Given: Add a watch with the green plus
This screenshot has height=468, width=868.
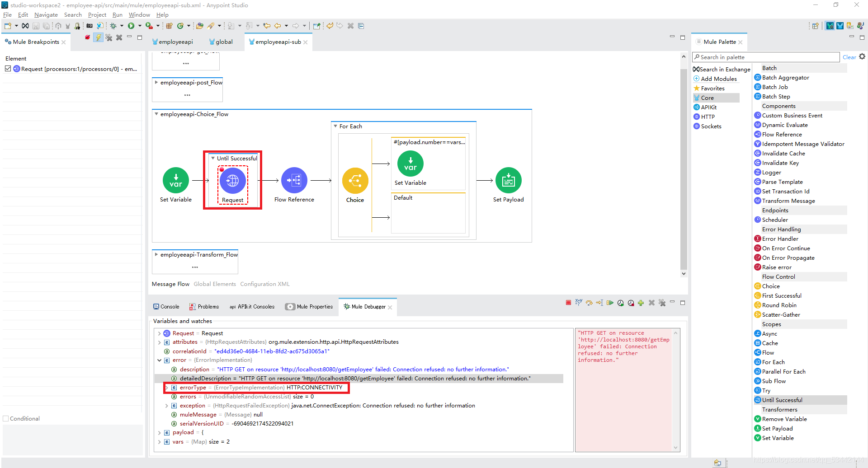Looking at the screenshot, I should 641,303.
